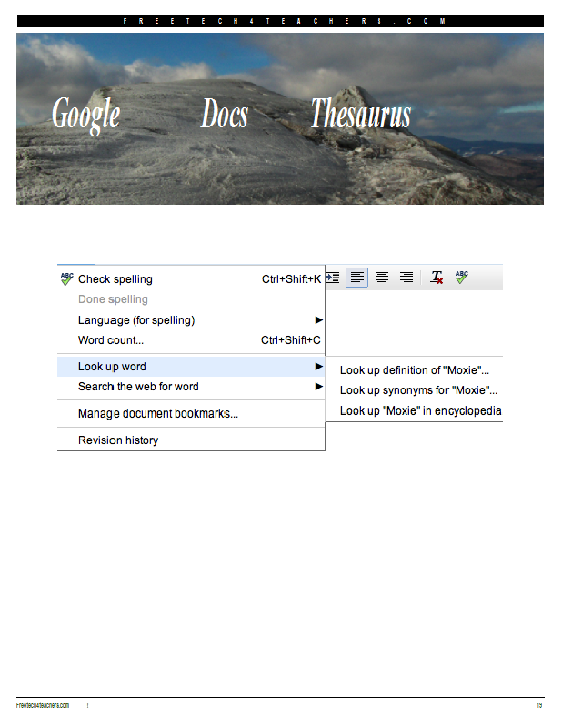Choose Check spelling menu entry

191,279
